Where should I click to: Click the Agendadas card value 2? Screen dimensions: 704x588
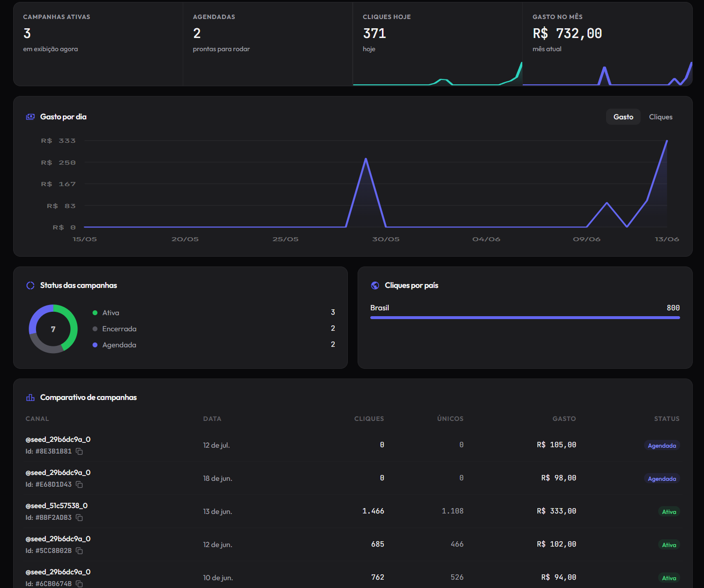coord(197,34)
